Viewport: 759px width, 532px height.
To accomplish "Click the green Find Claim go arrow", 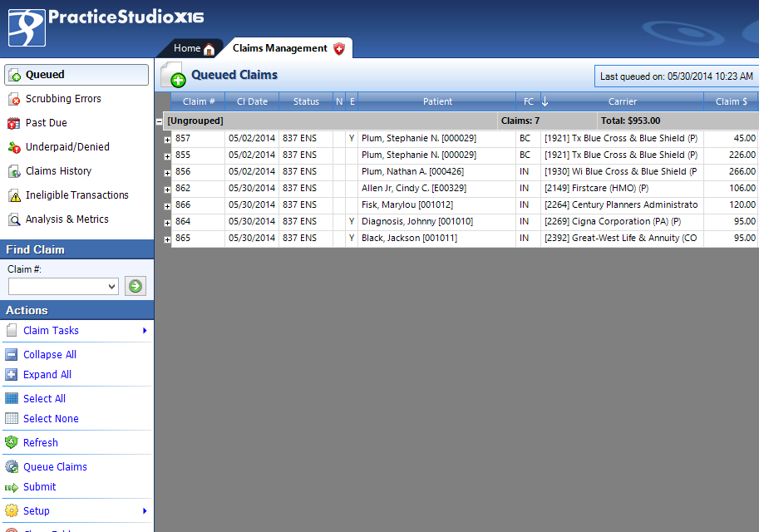I will 135,286.
